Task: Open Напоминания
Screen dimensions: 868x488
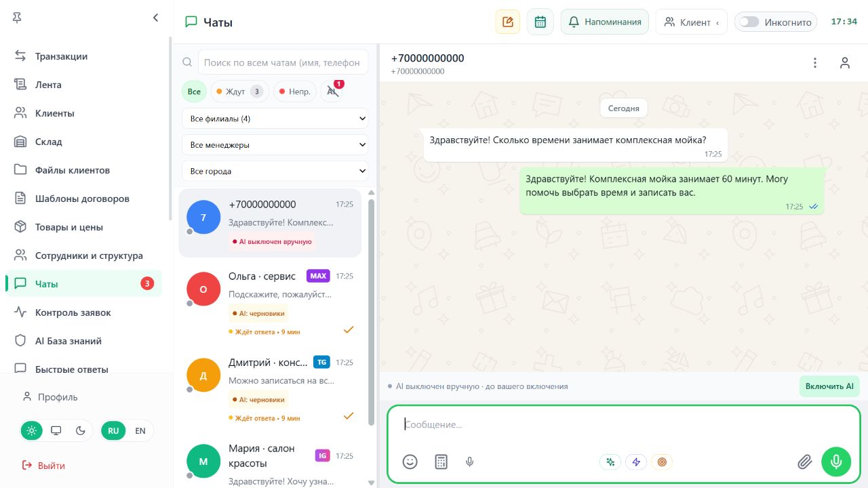Action: coord(604,22)
